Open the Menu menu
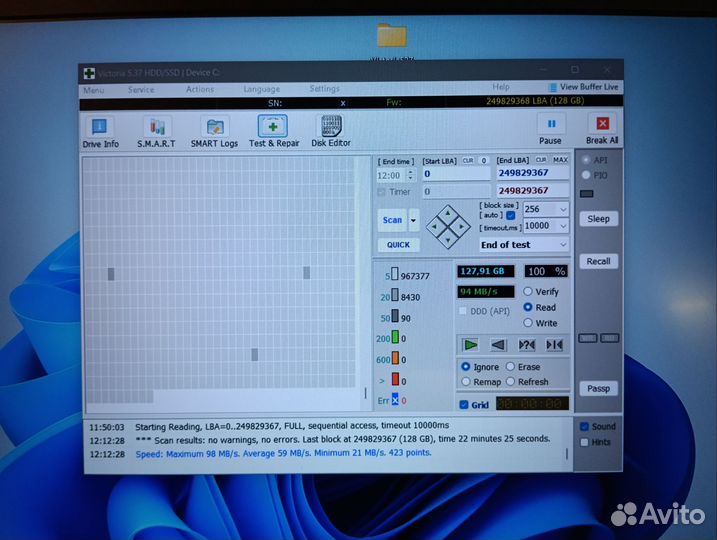Viewport: 717px width, 540px height. (94, 91)
